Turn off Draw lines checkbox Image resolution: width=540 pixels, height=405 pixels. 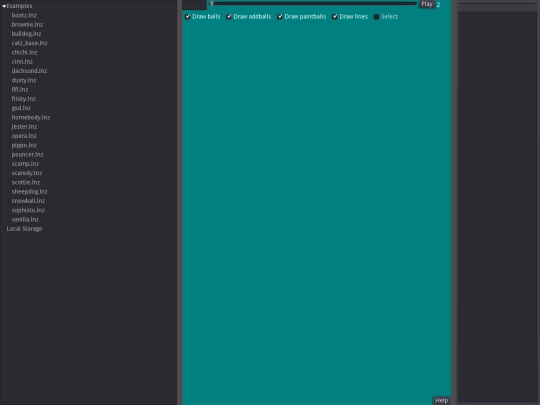tap(335, 17)
